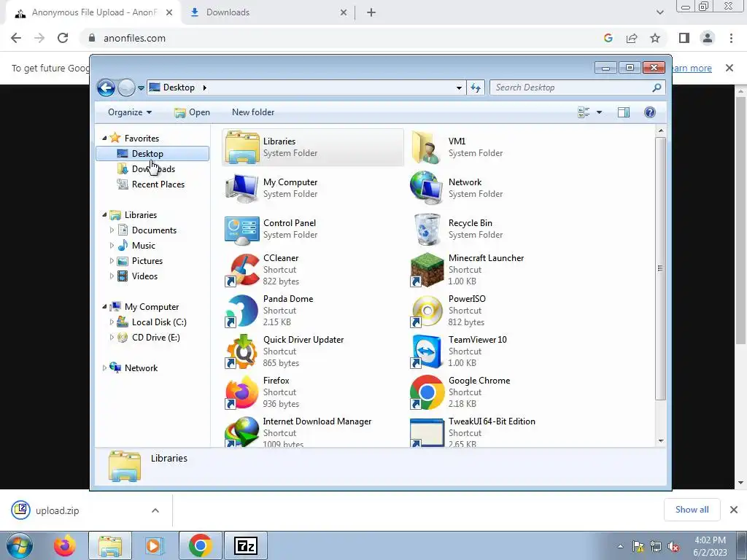Open the 7-Zip taskbar icon
This screenshot has height=560, width=747.
[x=246, y=545]
